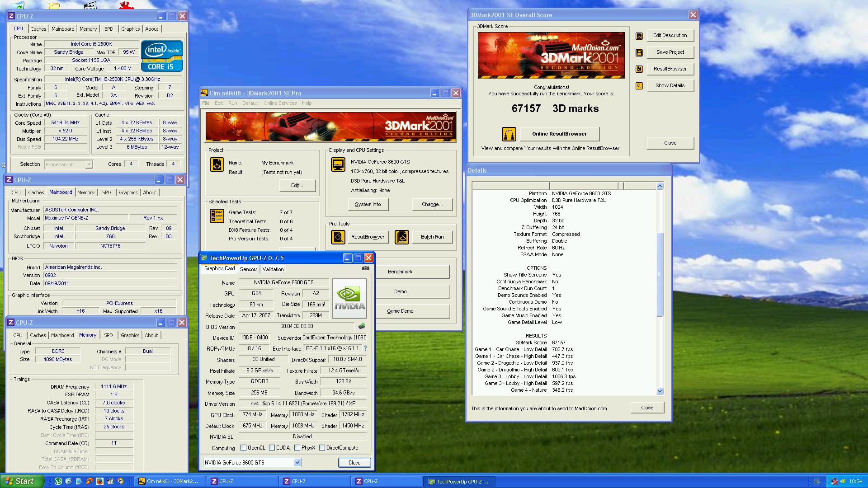Click the monitor icon in Display and CPU Settings
This screenshot has height=488, width=868.
338,164
